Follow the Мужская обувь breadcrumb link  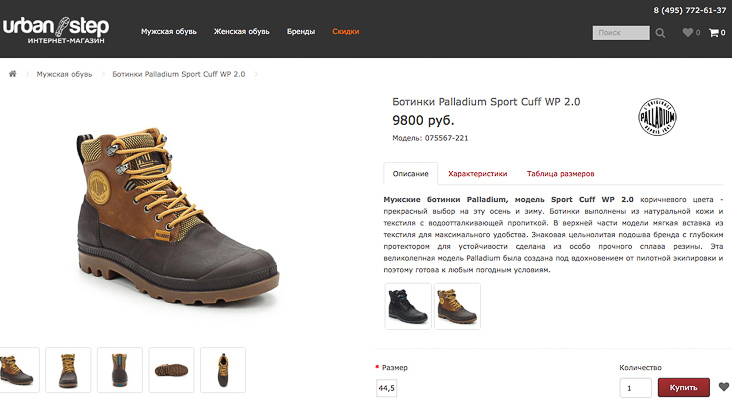[x=64, y=74]
